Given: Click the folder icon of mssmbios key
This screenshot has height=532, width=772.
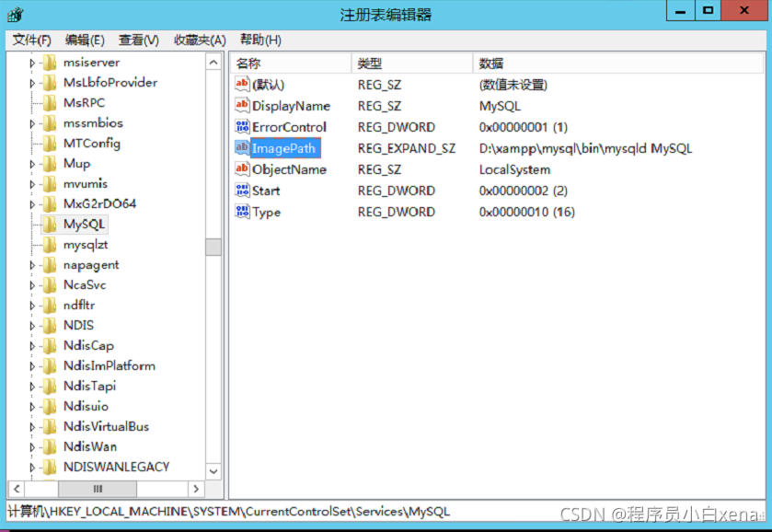Looking at the screenshot, I should pos(50,123).
